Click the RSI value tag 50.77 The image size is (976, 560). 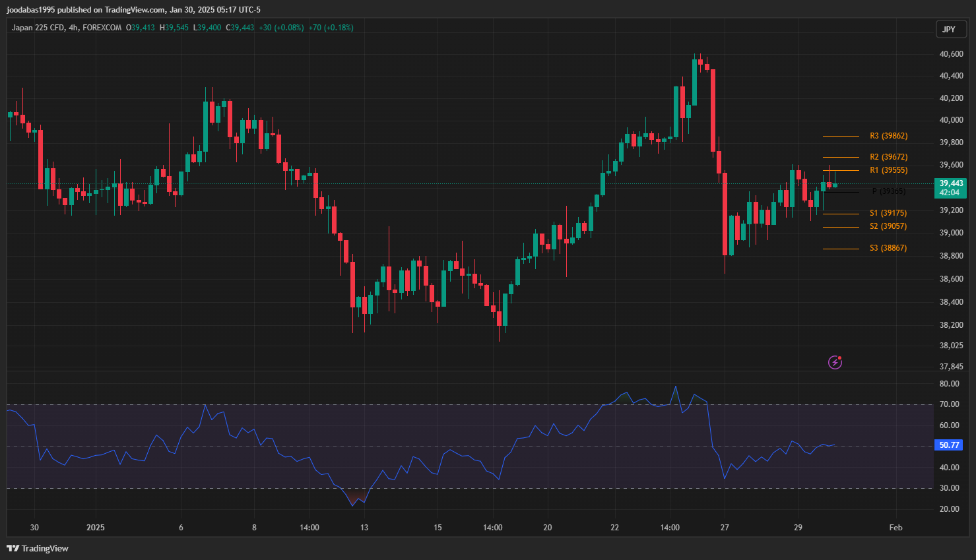(949, 445)
